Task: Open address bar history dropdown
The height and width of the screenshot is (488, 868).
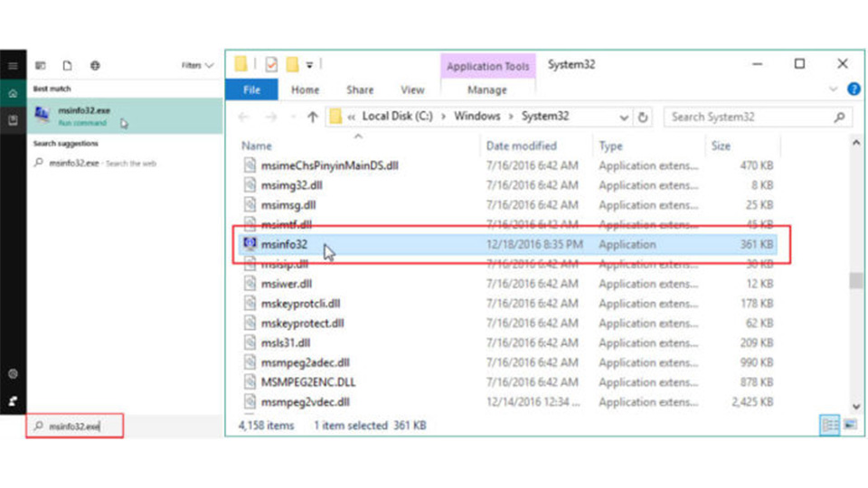Action: click(624, 117)
